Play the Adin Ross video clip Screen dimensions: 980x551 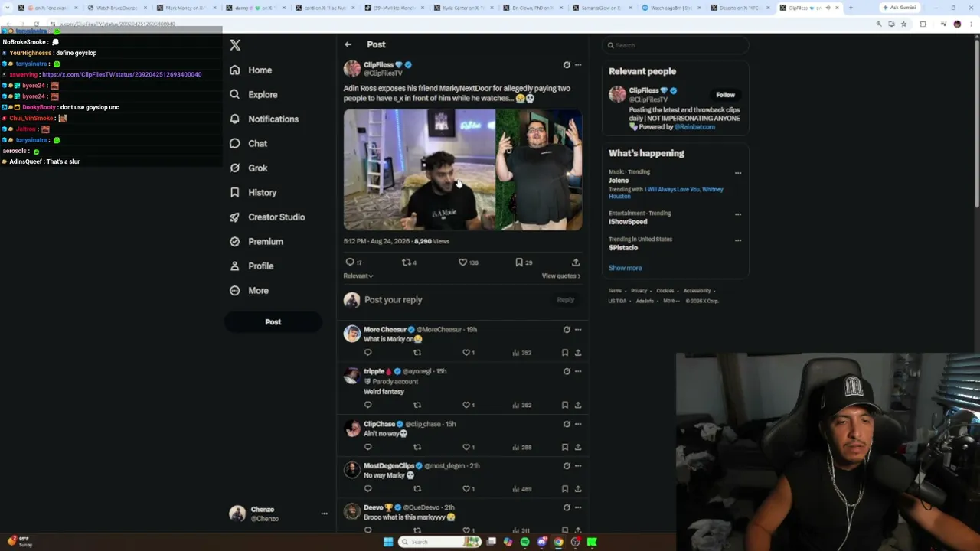coord(462,170)
